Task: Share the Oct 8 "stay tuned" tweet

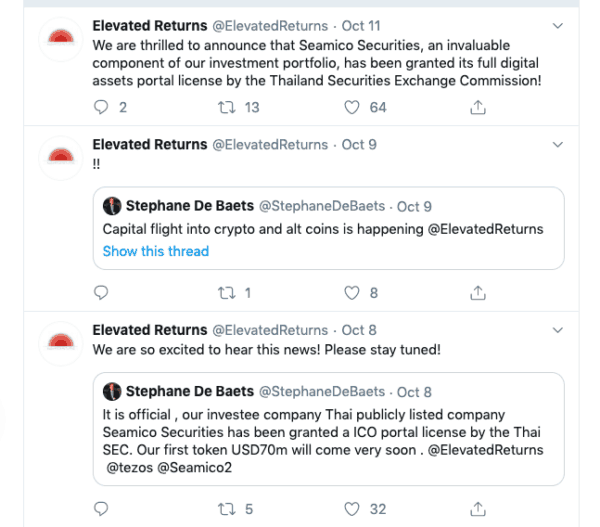Action: pos(479,509)
